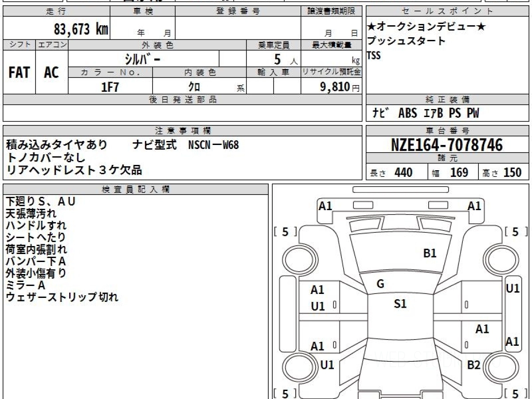The width and height of the screenshot is (532, 399).
Task: Select the 外装小傷有り inspector note
Action: coord(36,274)
